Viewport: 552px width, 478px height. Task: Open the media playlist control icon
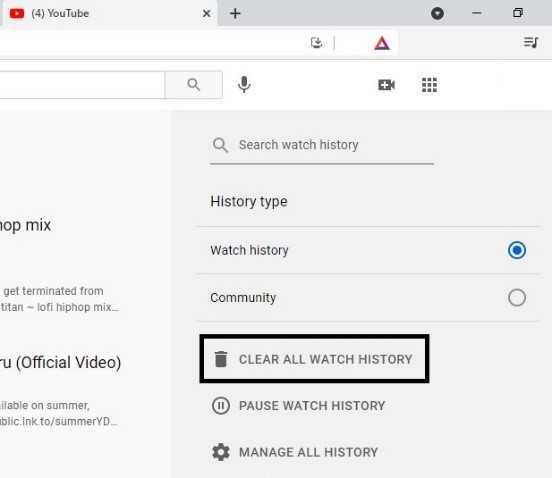tap(531, 42)
